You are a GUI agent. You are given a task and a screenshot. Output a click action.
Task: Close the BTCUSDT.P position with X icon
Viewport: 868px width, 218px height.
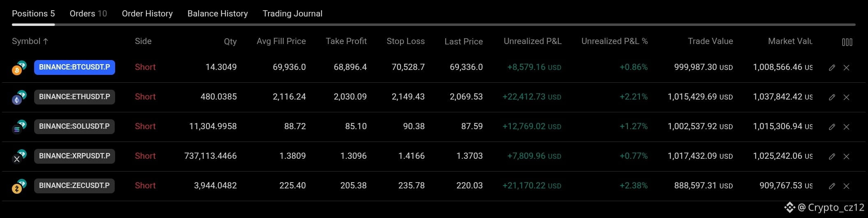point(846,67)
